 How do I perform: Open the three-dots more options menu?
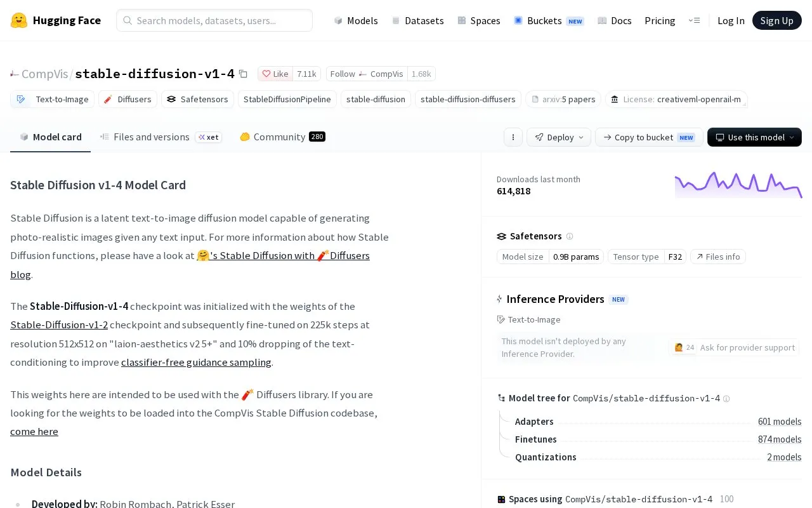click(513, 137)
